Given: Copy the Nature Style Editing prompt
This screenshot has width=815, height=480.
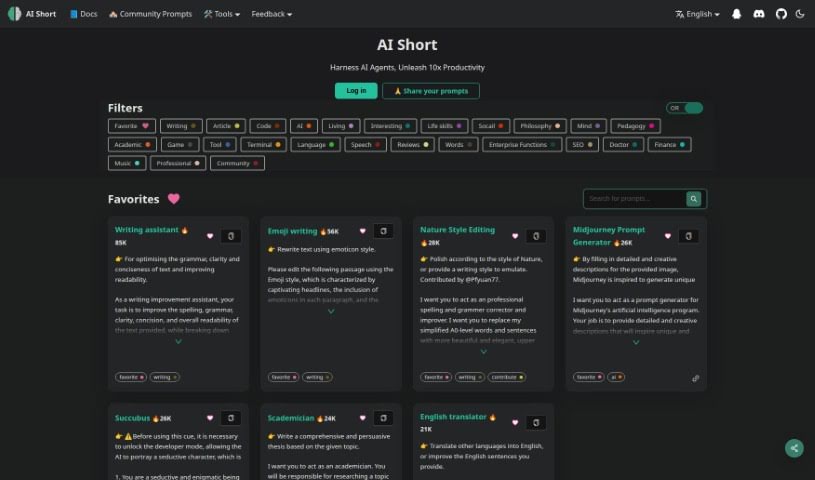Looking at the screenshot, I should (x=536, y=236).
